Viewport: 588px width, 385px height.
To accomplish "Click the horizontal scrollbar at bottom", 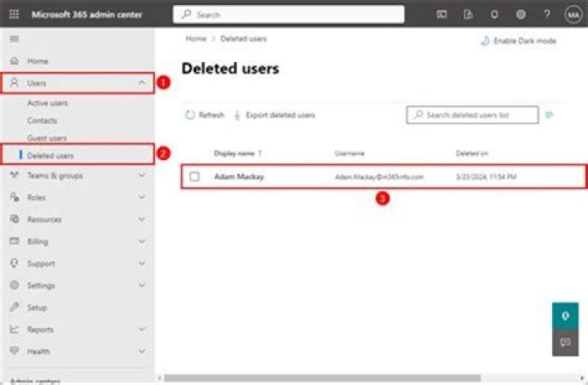I will tap(322, 378).
